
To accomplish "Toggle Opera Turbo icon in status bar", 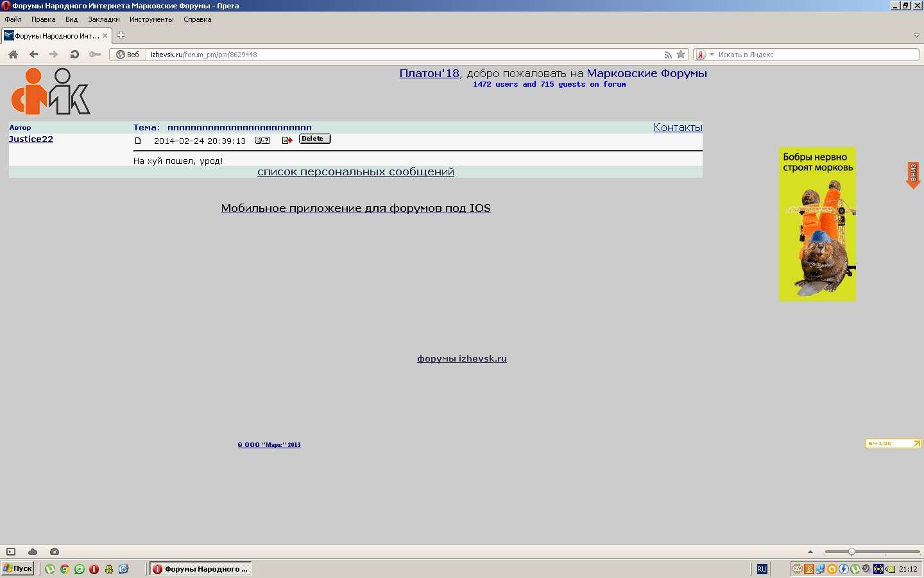I will coord(55,552).
